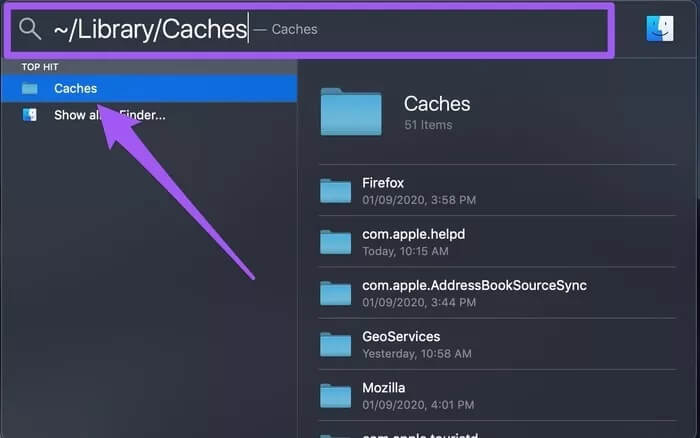The height and width of the screenshot is (438, 700).
Task: Click the 01/09/2020, 3:44 PM date
Action: tap(419, 302)
